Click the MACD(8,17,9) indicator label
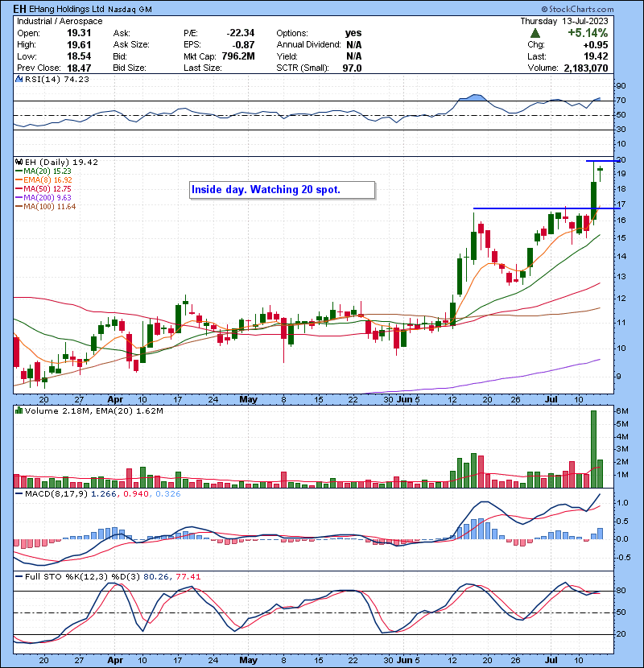 coord(57,494)
